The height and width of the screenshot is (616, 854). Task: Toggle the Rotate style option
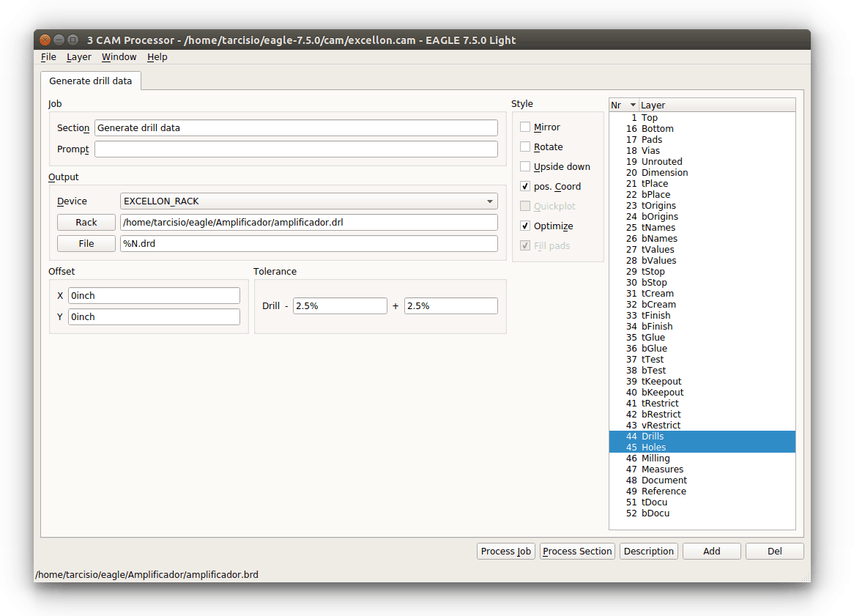tap(525, 147)
